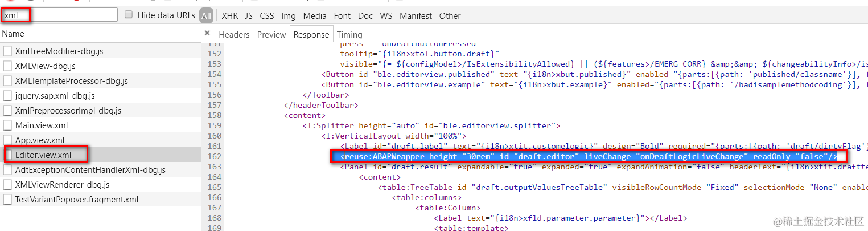Filter requests by WS

[386, 16]
